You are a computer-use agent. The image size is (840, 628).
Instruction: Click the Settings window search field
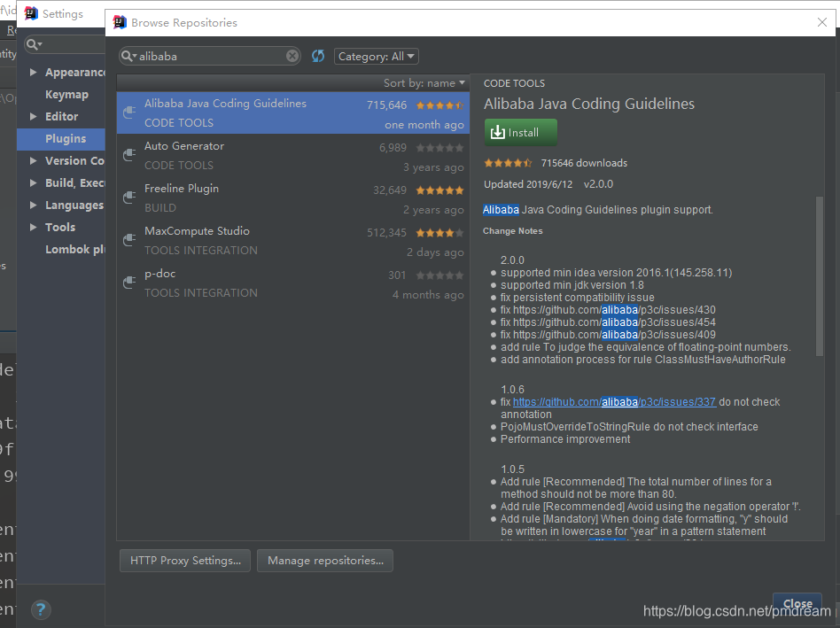click(66, 44)
